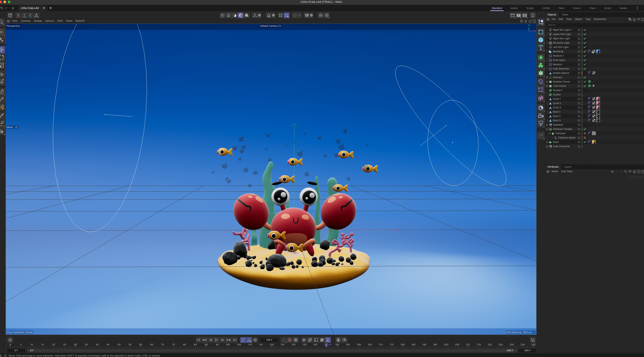Open the viewport Redshift menu
The width and height of the screenshot is (644, 357).
pos(80,21)
